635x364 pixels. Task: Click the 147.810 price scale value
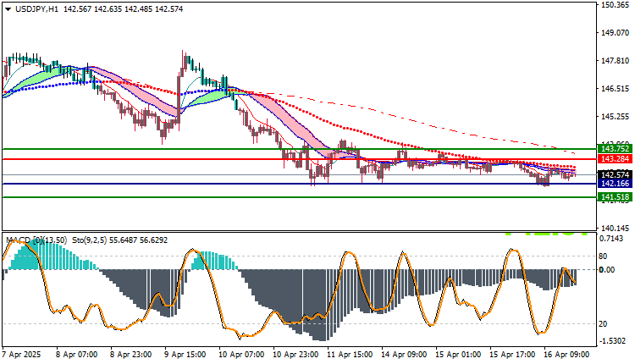pyautogui.click(x=616, y=61)
